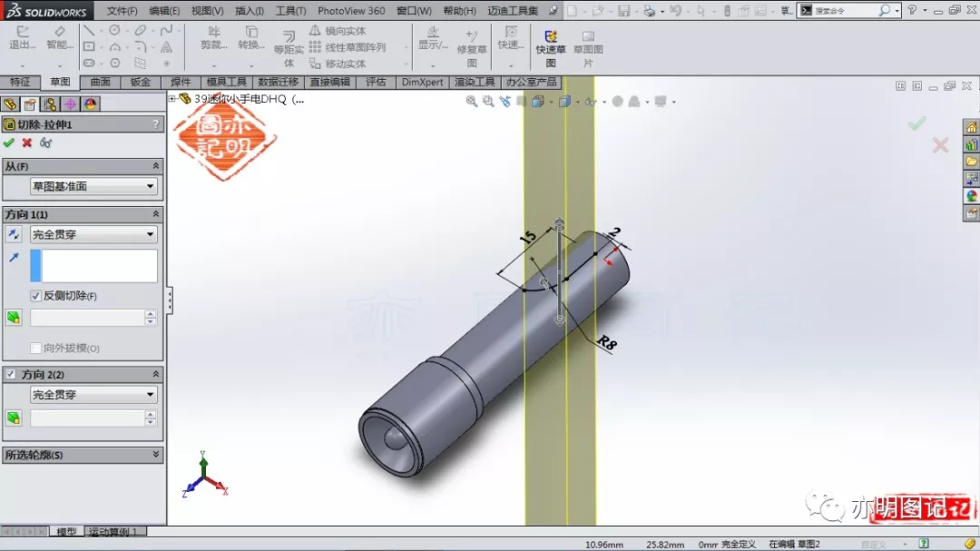980x551 pixels.
Task: Select the Line sketch tool
Action: point(89,31)
